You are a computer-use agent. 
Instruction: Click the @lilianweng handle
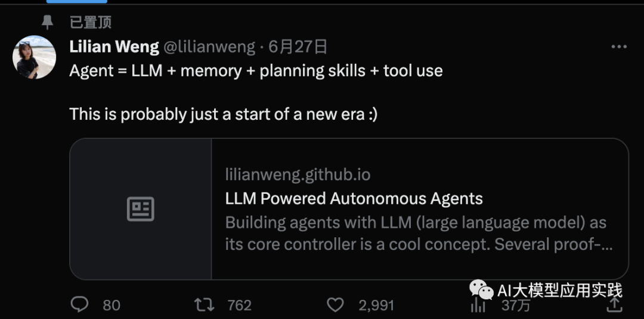(x=209, y=47)
